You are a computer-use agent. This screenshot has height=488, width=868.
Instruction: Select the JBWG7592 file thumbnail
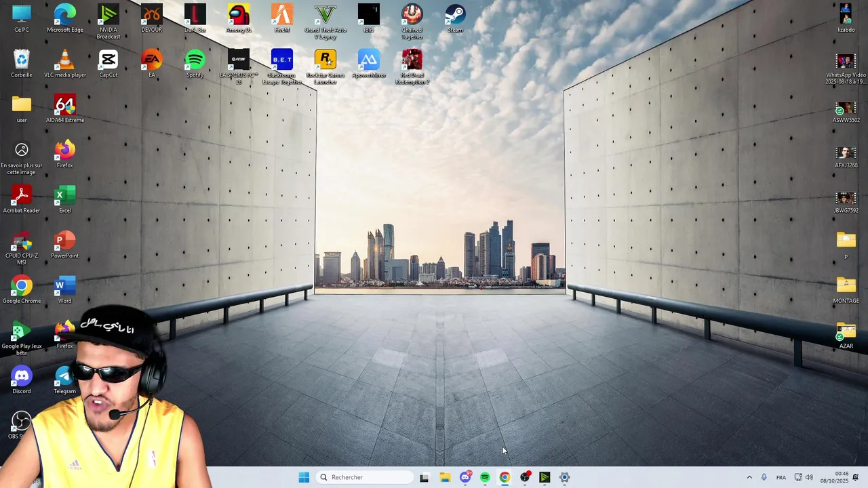[846, 199]
